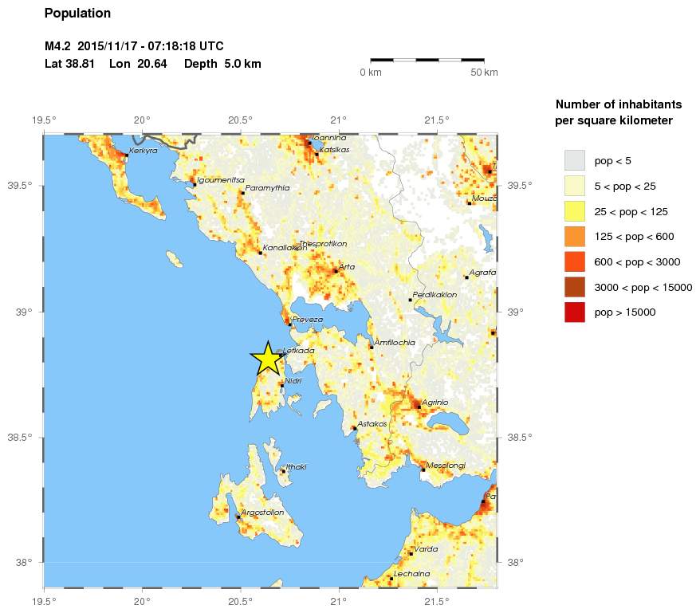This screenshot has height=613, width=700.
Task: Select the Ithaki island marker
Action: [x=283, y=471]
